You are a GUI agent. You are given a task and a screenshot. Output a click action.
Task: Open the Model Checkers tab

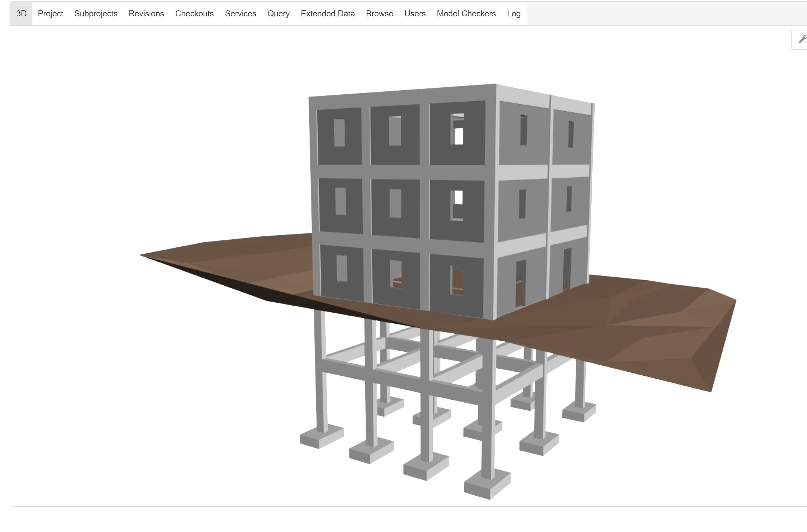(466, 13)
